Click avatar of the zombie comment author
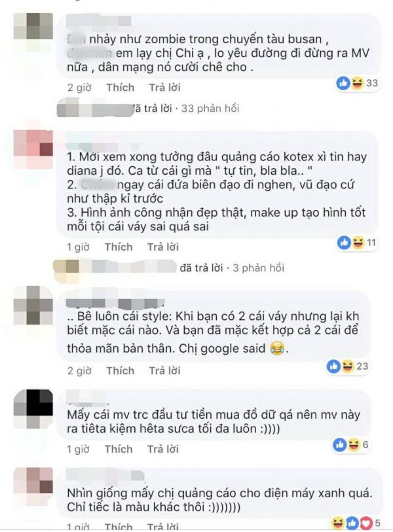Viewport: 393px width, 532px height. (33, 26)
